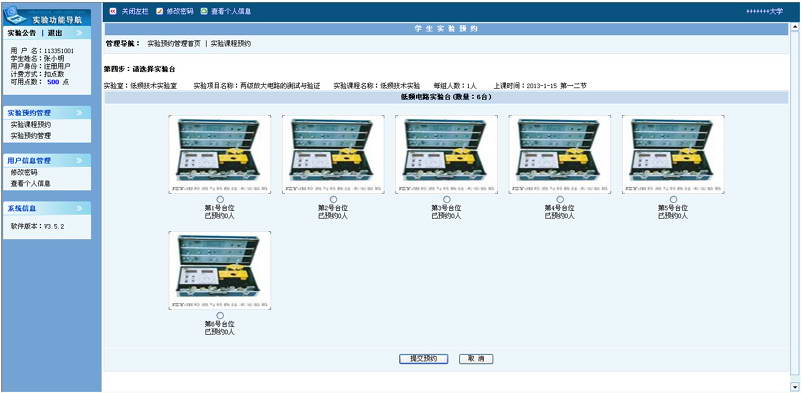Click the 修改密码 pencil icon in top bar
The image size is (802, 393).
160,11
